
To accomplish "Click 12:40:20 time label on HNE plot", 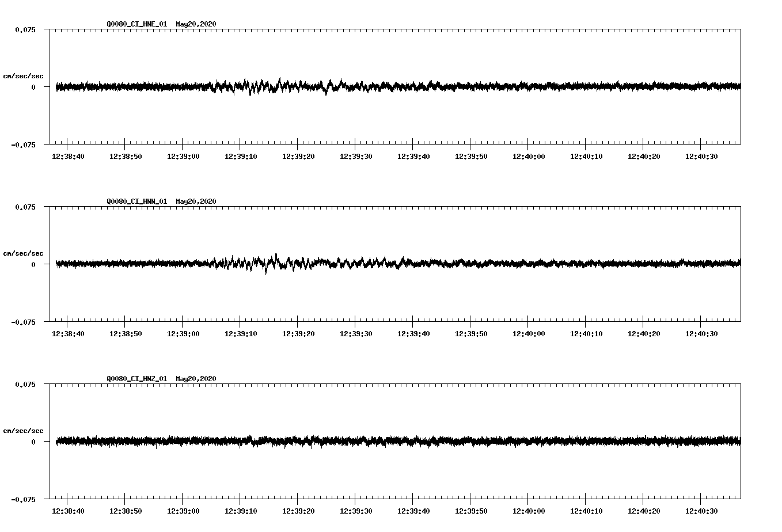I will pyautogui.click(x=644, y=157).
